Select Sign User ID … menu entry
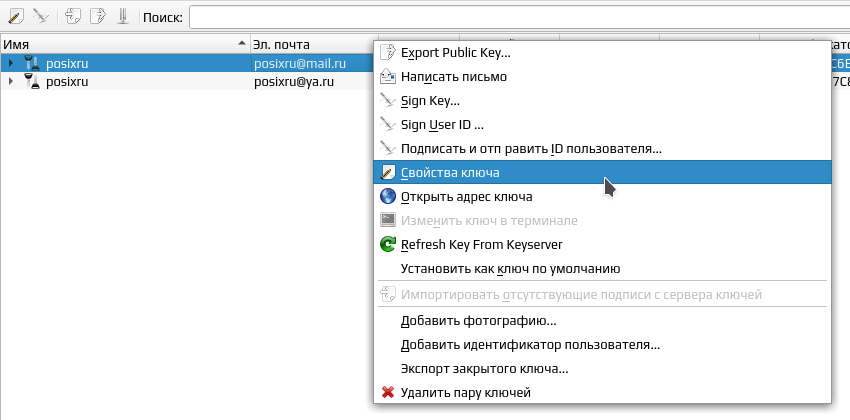The height and width of the screenshot is (420, 850). pyautogui.click(x=602, y=125)
